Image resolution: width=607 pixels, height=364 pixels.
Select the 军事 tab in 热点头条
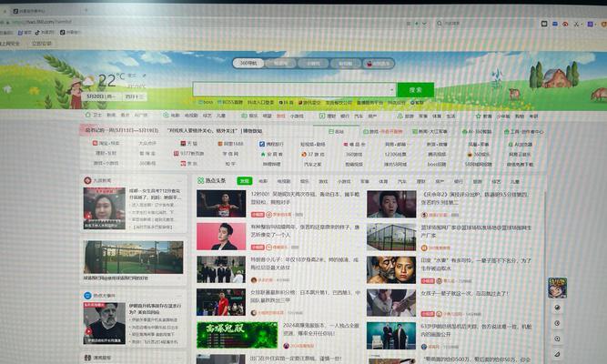click(365, 181)
